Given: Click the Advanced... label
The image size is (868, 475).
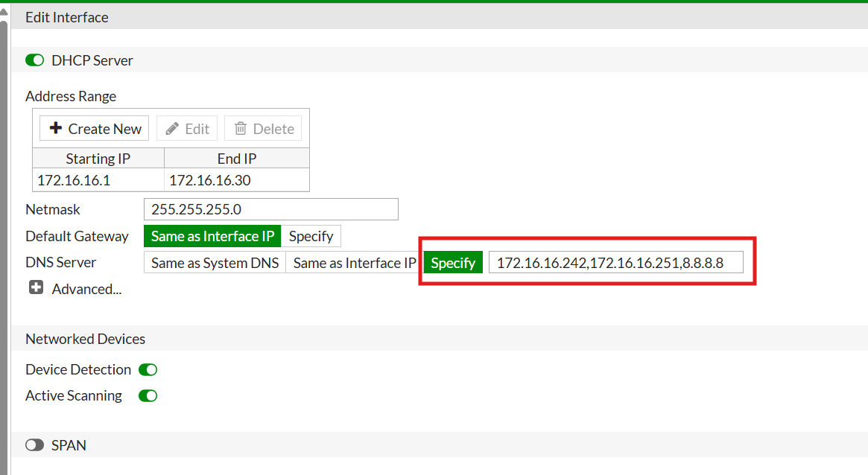Looking at the screenshot, I should [x=87, y=289].
